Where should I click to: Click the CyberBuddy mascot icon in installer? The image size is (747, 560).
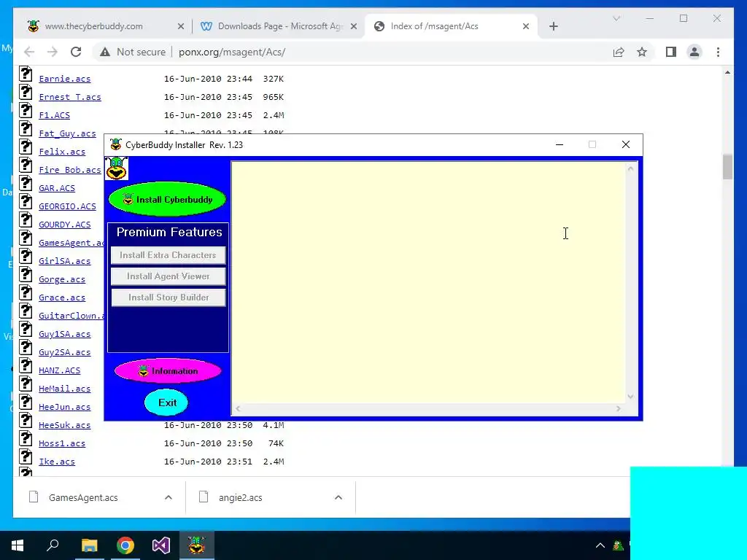pos(116,168)
